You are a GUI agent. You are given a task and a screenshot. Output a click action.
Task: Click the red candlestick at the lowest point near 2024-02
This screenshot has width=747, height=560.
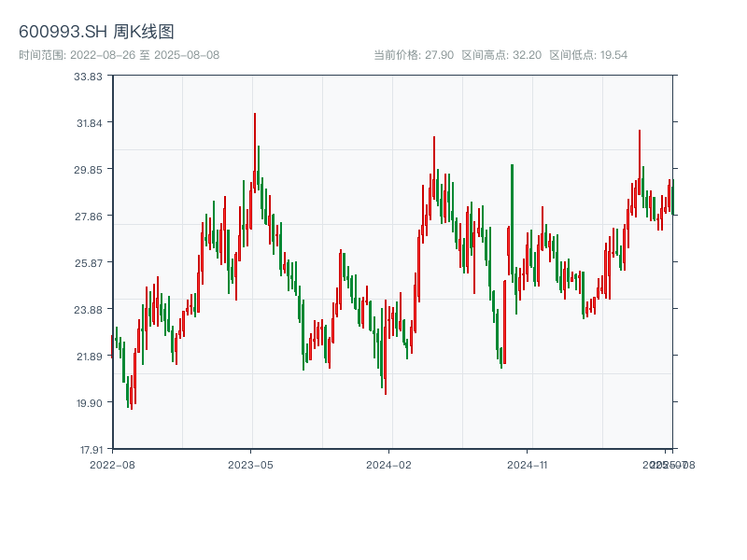coord(386,346)
